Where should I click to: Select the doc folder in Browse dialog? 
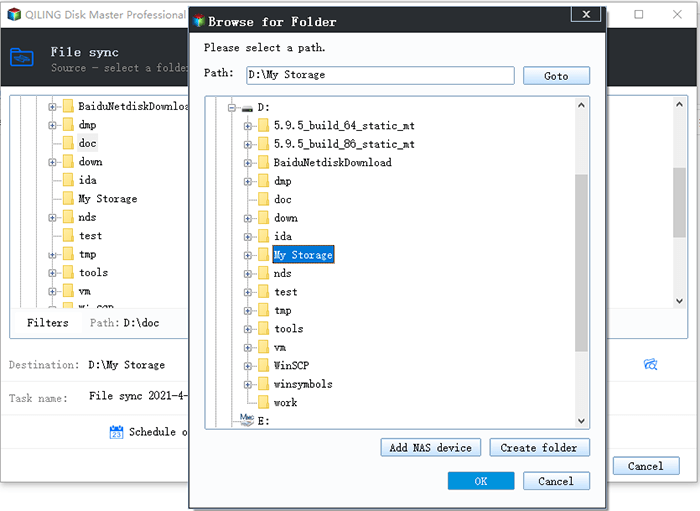pyautogui.click(x=283, y=199)
